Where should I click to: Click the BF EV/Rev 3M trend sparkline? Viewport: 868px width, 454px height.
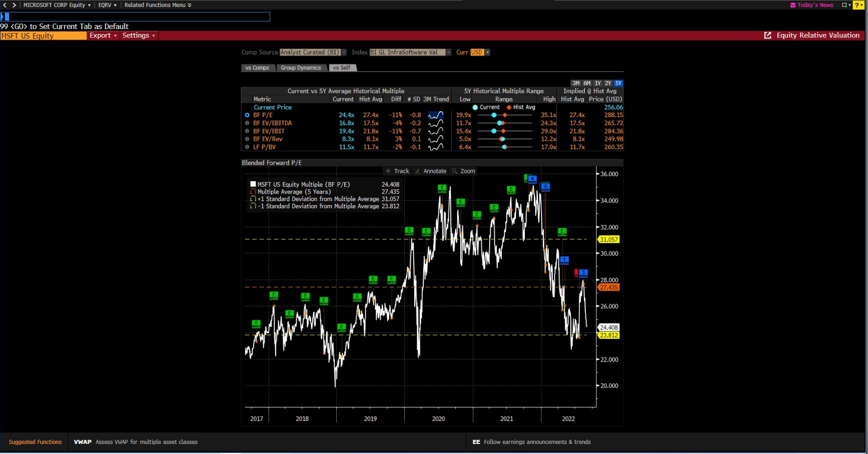[x=436, y=139]
